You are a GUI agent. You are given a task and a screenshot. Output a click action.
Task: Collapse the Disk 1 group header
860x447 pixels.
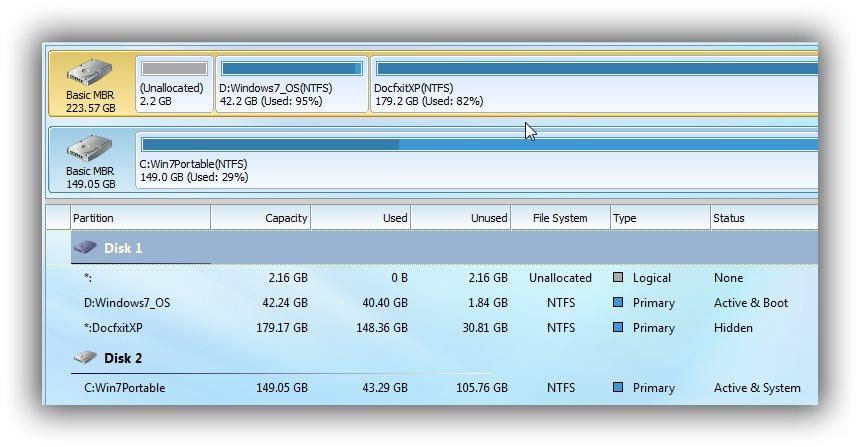tap(123, 248)
